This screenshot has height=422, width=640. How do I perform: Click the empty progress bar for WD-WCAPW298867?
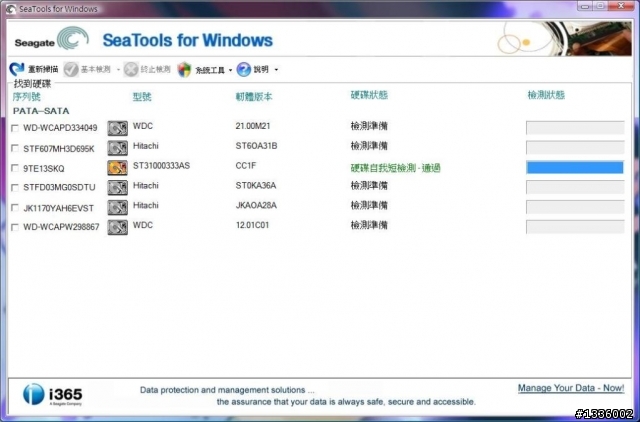575,227
